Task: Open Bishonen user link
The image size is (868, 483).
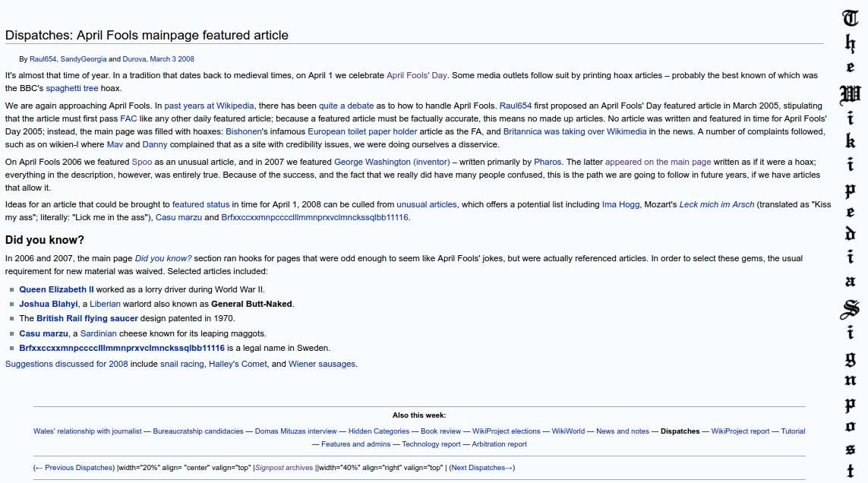Action: [243, 131]
